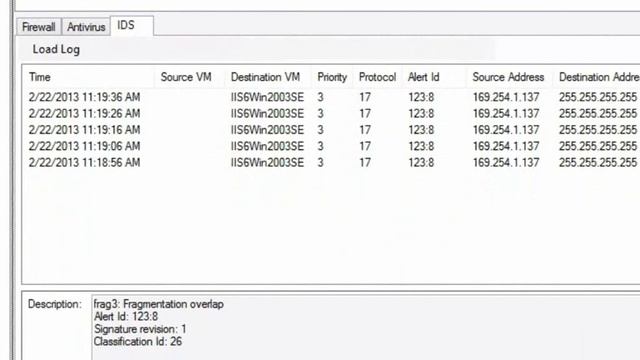Image resolution: width=640 pixels, height=360 pixels.
Task: Click alert id 123:8 in the 11:19:16 row
Action: click(421, 130)
